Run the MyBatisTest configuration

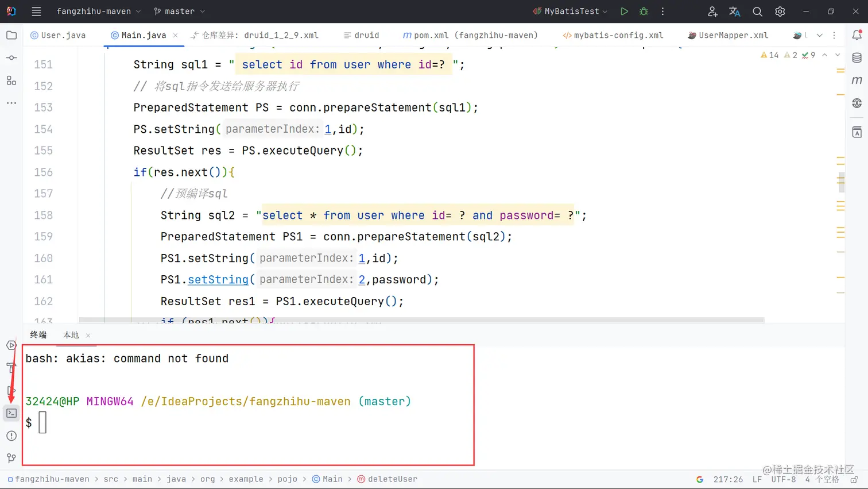click(x=624, y=11)
